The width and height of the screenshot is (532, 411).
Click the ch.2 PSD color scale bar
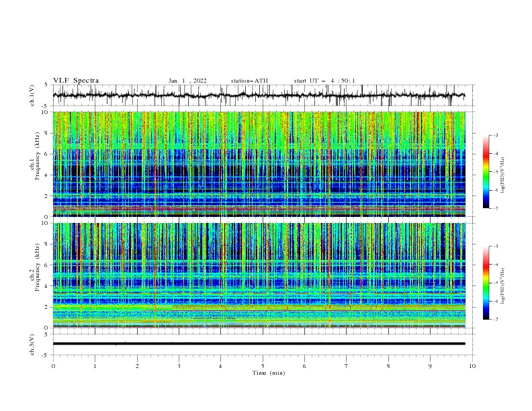tap(486, 283)
